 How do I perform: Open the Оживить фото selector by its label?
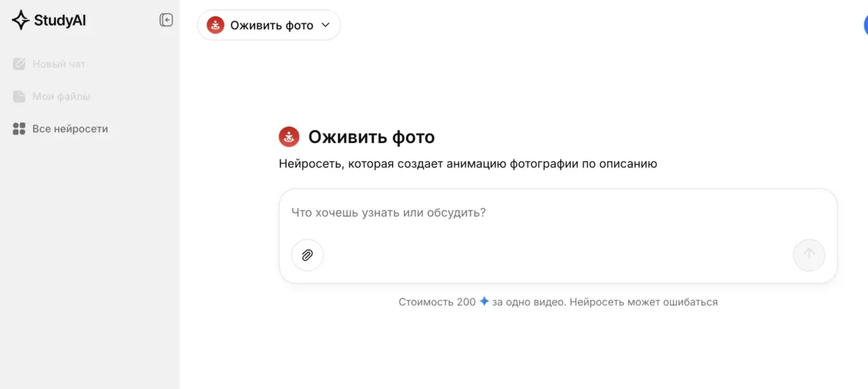271,26
